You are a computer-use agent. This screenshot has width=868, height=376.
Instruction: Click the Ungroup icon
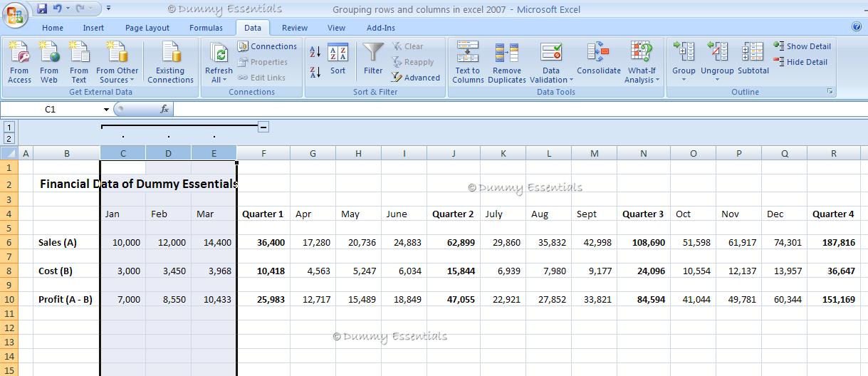717,53
